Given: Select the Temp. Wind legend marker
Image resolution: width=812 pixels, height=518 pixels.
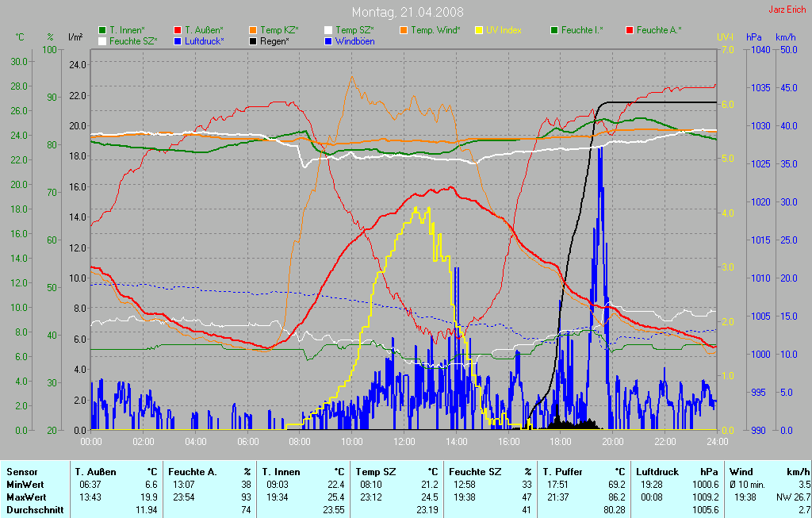Looking at the screenshot, I should pos(404,30).
